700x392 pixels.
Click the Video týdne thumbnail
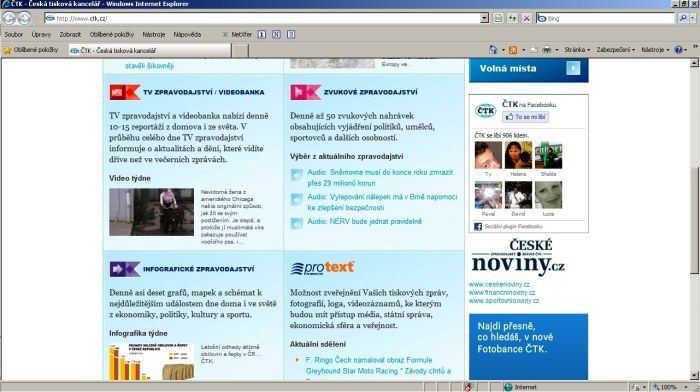[x=151, y=212]
